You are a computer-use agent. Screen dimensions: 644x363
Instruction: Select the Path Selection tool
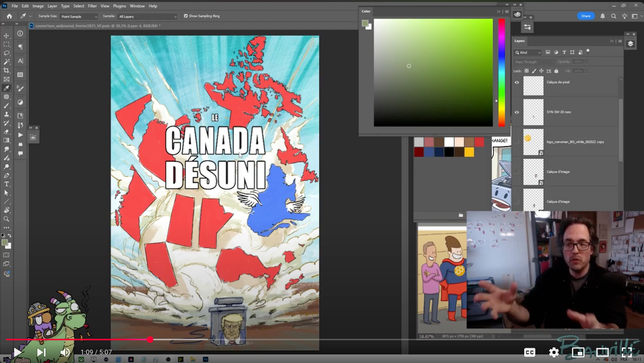(x=7, y=193)
